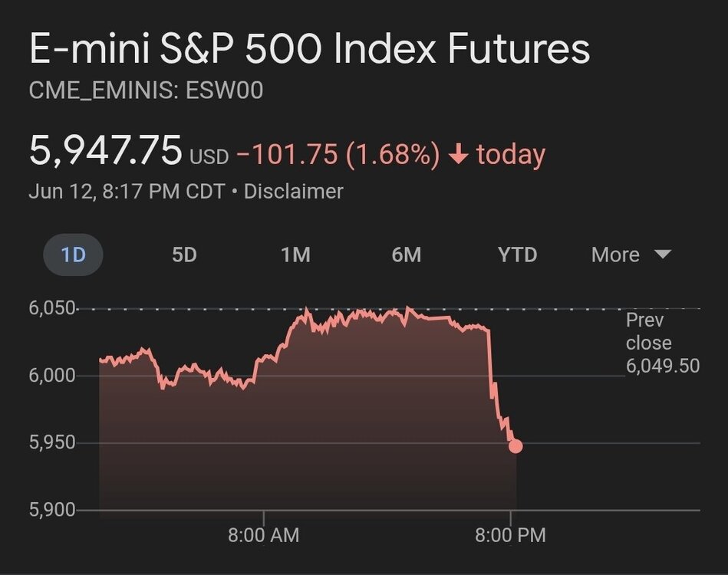Screen dimensions: 728x575
Task: Select the 1D time range tab
Action: click(74, 255)
